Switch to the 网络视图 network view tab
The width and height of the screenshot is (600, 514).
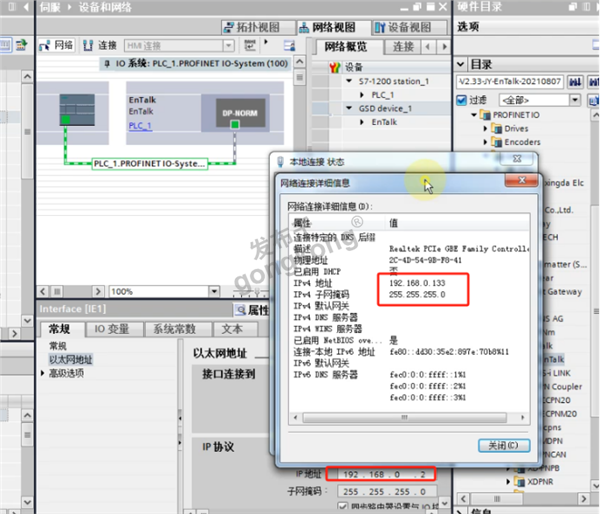click(333, 28)
